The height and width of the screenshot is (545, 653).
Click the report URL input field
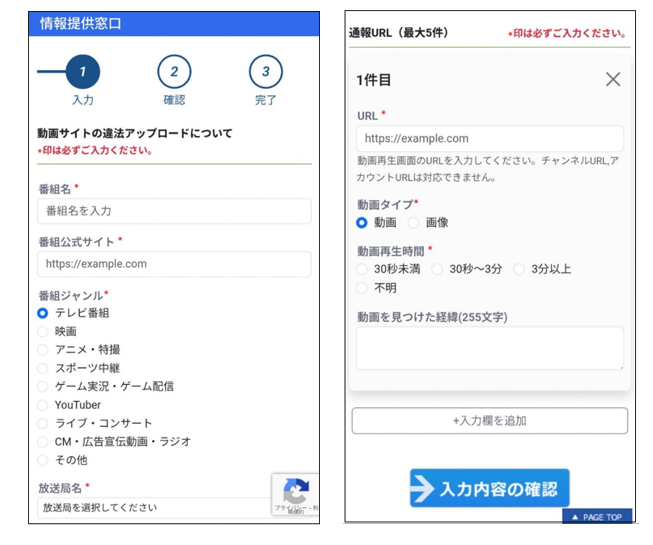pyautogui.click(x=490, y=139)
